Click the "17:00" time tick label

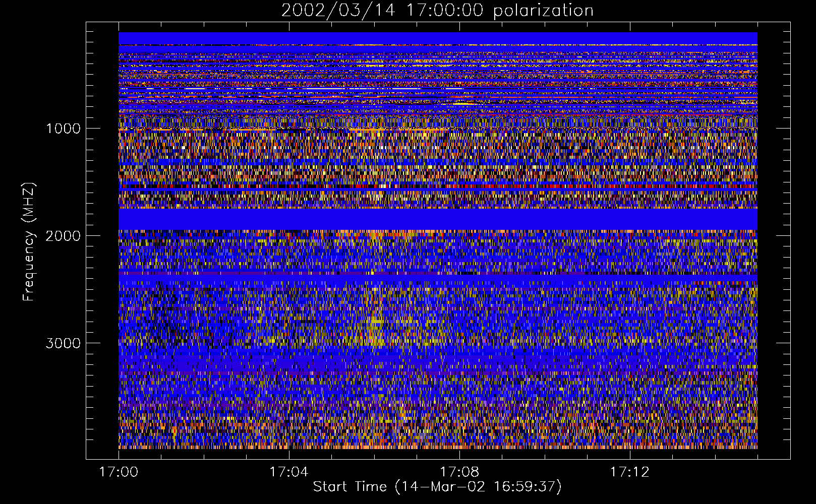[x=119, y=472]
